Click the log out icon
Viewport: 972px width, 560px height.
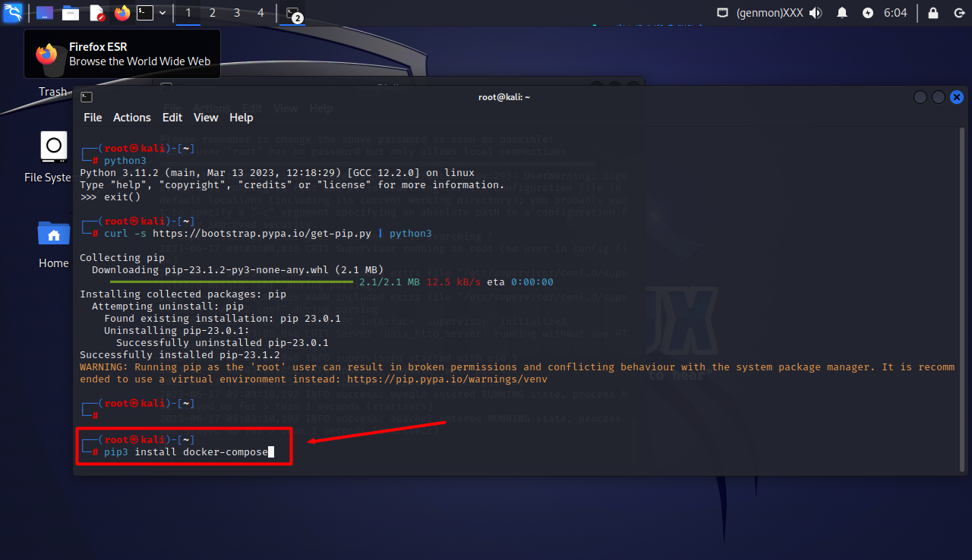pos(958,13)
